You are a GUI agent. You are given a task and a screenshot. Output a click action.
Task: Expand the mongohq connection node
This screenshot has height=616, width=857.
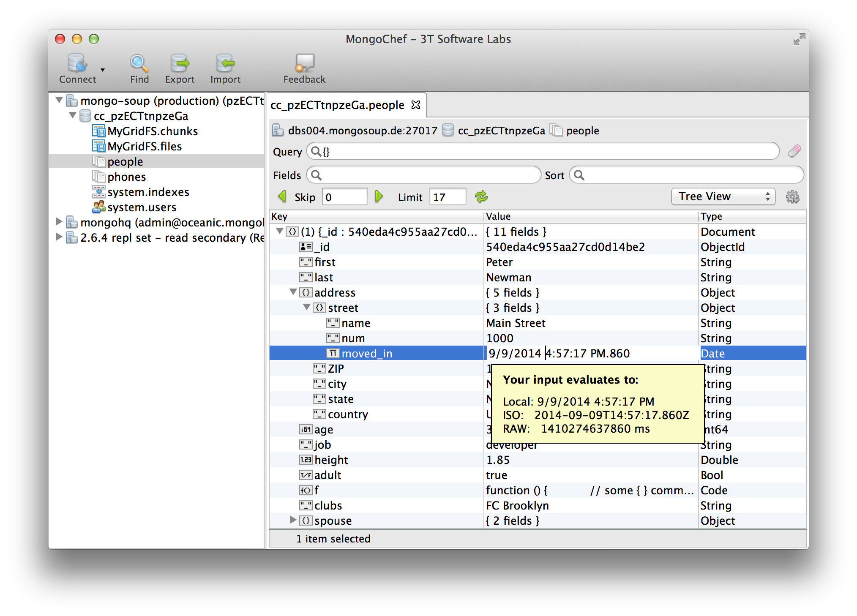coord(59,222)
